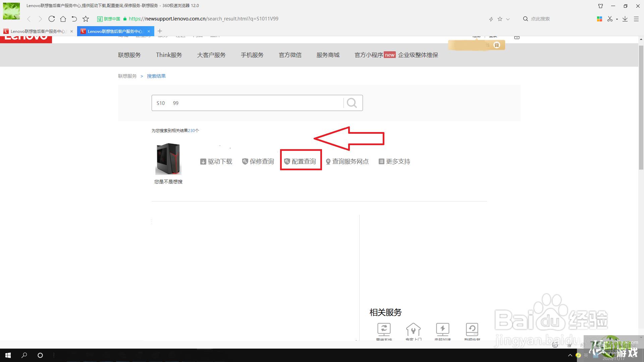This screenshot has height=362, width=644.
Task: Click the 搜索结果 breadcrumb link
Action: [x=156, y=76]
